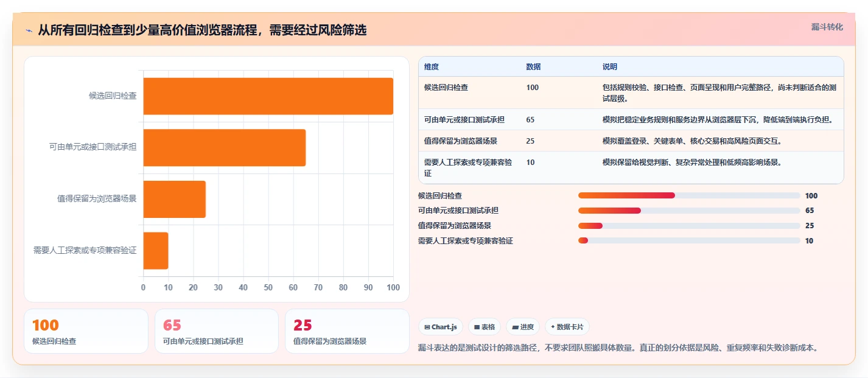The height and width of the screenshot is (378, 868).
Task: Click the table value 100
Action: tap(532, 88)
